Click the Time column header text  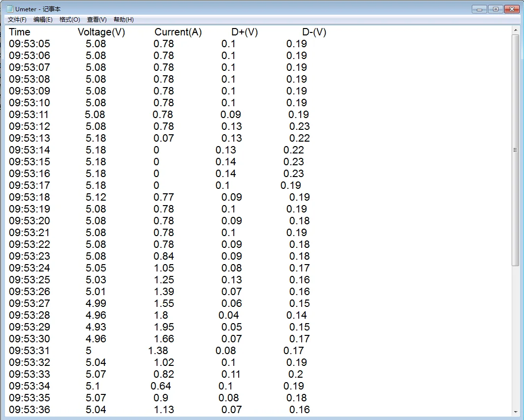[x=19, y=32]
